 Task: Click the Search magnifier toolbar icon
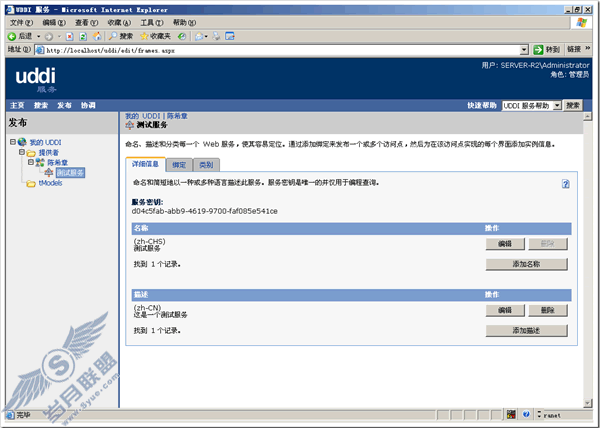click(112, 36)
